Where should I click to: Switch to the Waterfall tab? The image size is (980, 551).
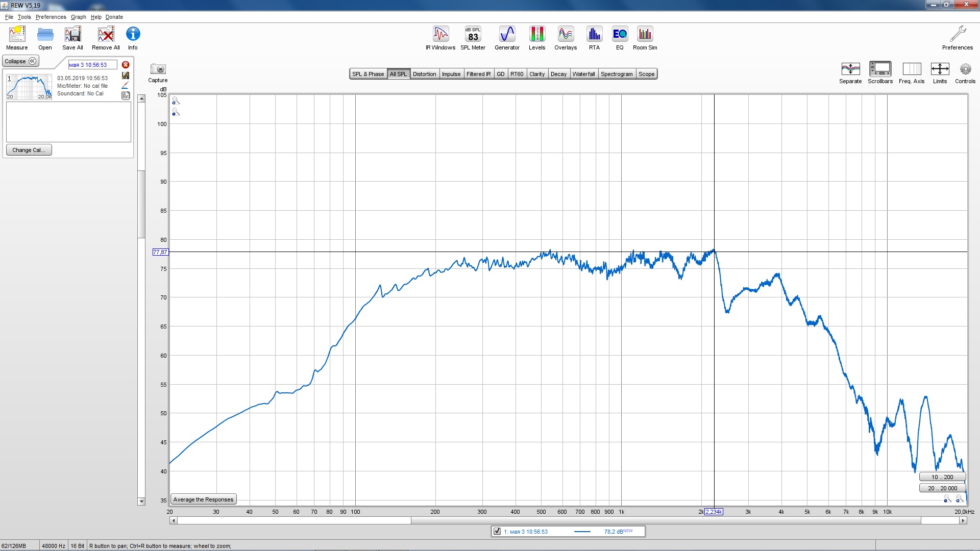583,74
